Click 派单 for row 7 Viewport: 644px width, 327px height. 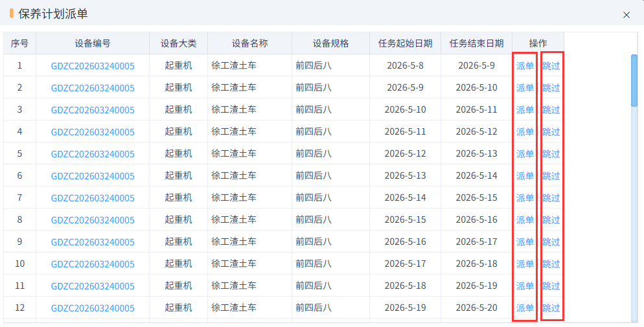click(x=525, y=197)
